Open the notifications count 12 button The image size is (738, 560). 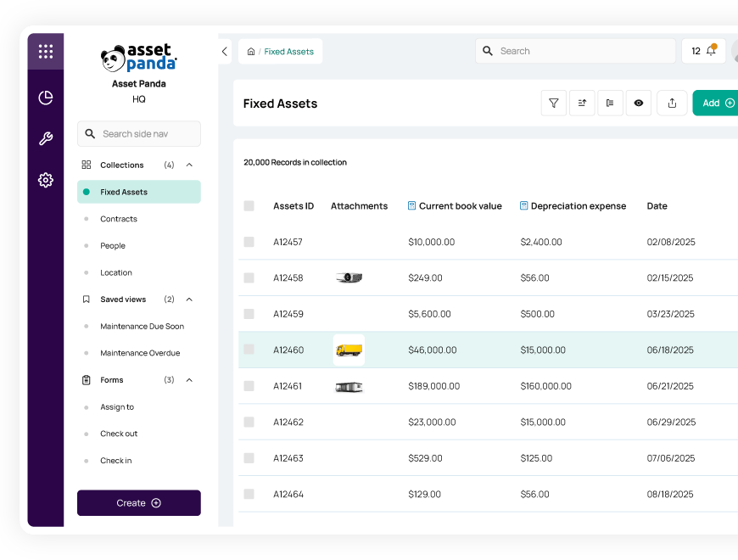pyautogui.click(x=703, y=51)
